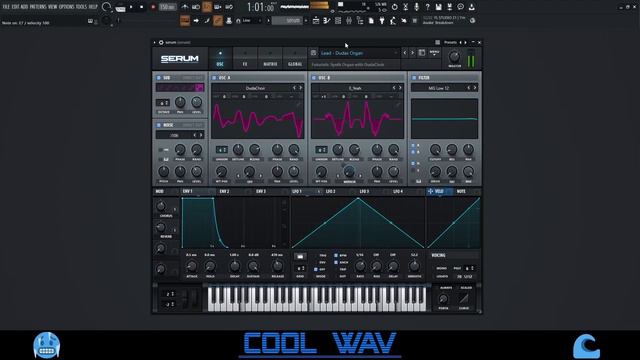Click the Serum logo
The image size is (640, 360).
click(180, 59)
